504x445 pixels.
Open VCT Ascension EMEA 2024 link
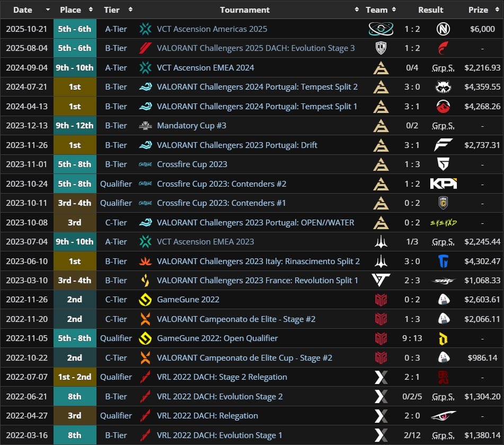tap(206, 67)
